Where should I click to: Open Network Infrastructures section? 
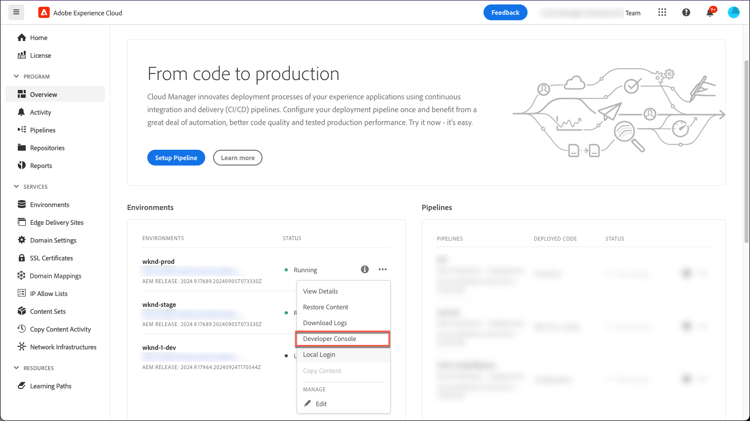62,347
